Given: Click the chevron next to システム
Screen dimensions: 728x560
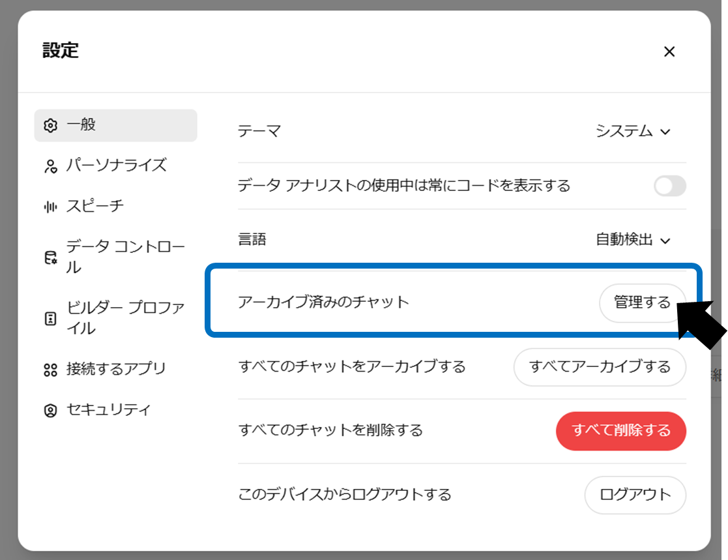Looking at the screenshot, I should [x=665, y=132].
